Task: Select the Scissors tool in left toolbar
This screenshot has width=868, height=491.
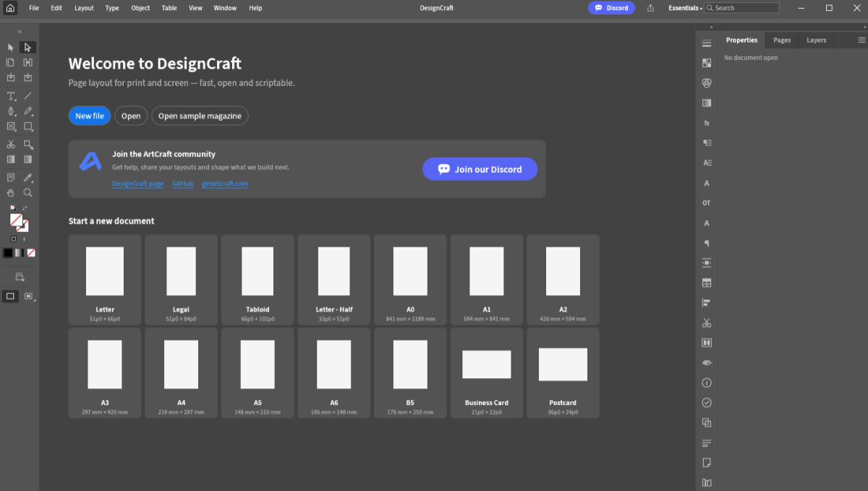Action: tap(11, 144)
